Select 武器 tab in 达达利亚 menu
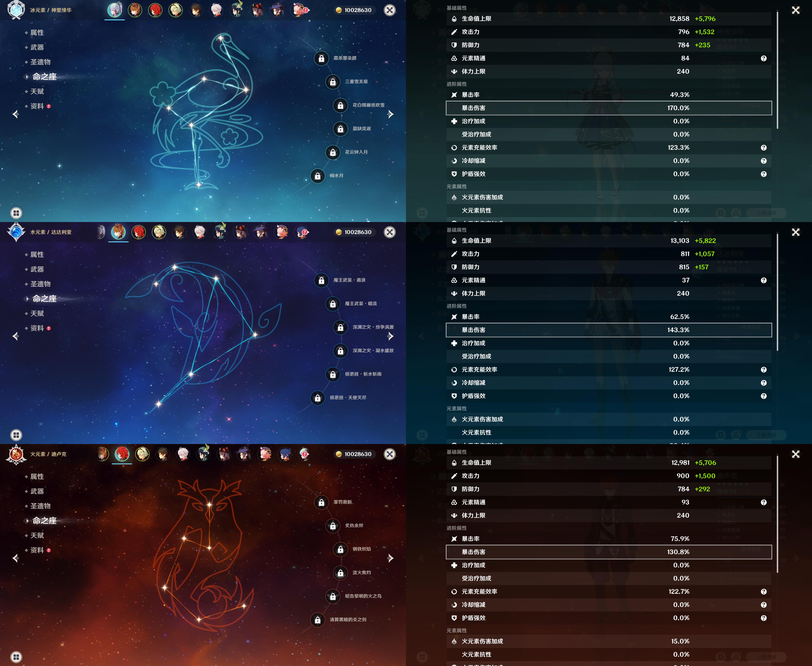812x666 pixels. point(37,269)
